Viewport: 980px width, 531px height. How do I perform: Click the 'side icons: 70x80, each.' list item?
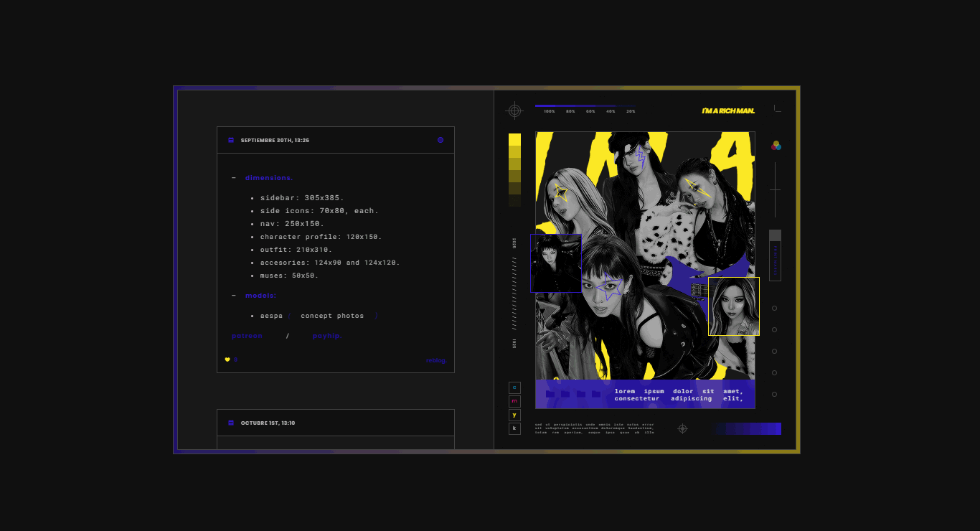point(319,211)
